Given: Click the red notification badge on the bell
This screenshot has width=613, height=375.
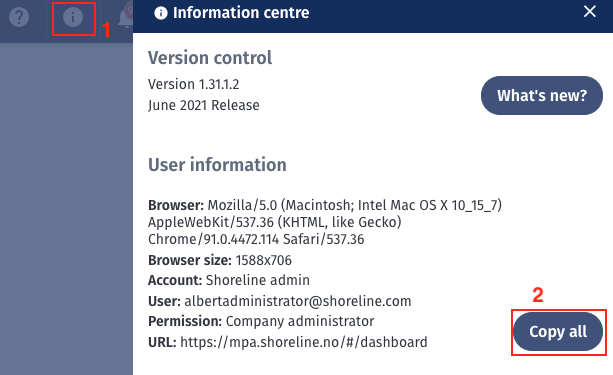Looking at the screenshot, I should click(x=129, y=9).
